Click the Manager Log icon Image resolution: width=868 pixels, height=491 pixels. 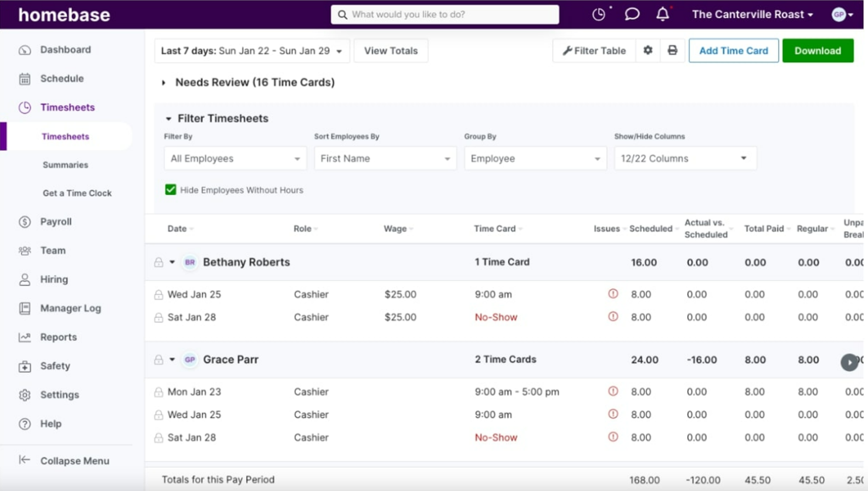tap(25, 308)
